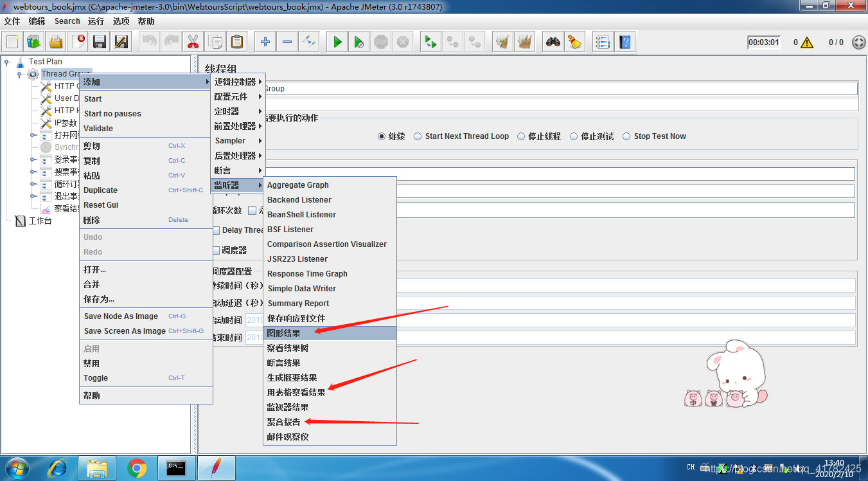
Task: Start the test with green play icon
Action: (x=337, y=42)
